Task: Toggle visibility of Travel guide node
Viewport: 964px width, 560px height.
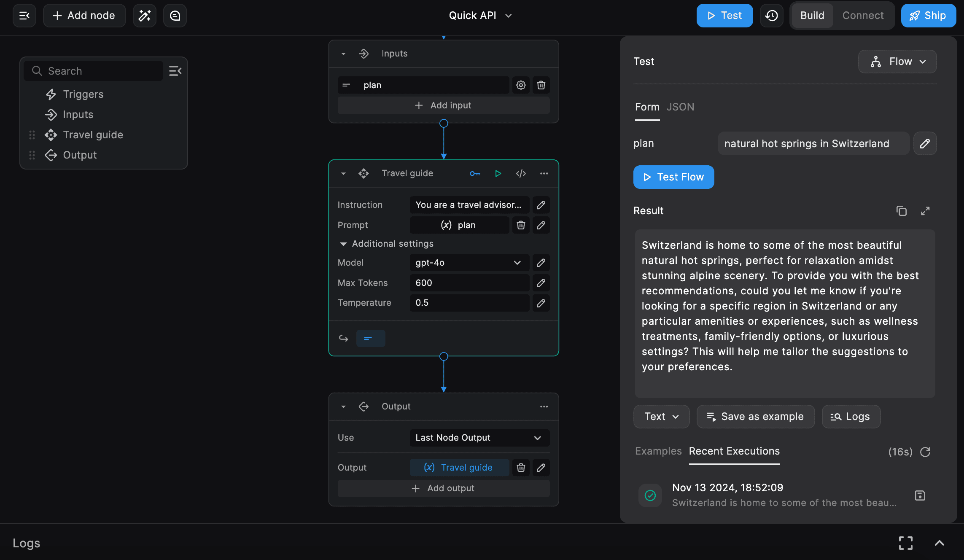Action: coord(342,173)
